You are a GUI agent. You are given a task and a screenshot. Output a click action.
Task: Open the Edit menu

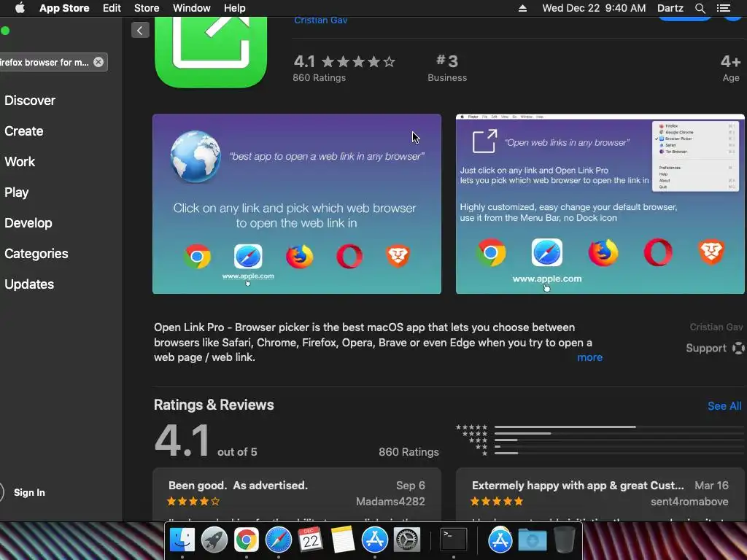point(112,8)
